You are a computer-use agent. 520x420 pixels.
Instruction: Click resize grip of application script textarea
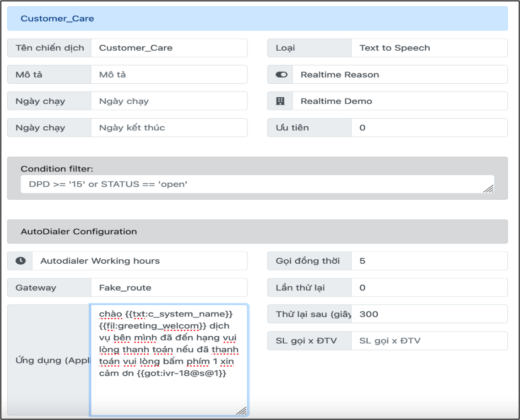[241, 410]
